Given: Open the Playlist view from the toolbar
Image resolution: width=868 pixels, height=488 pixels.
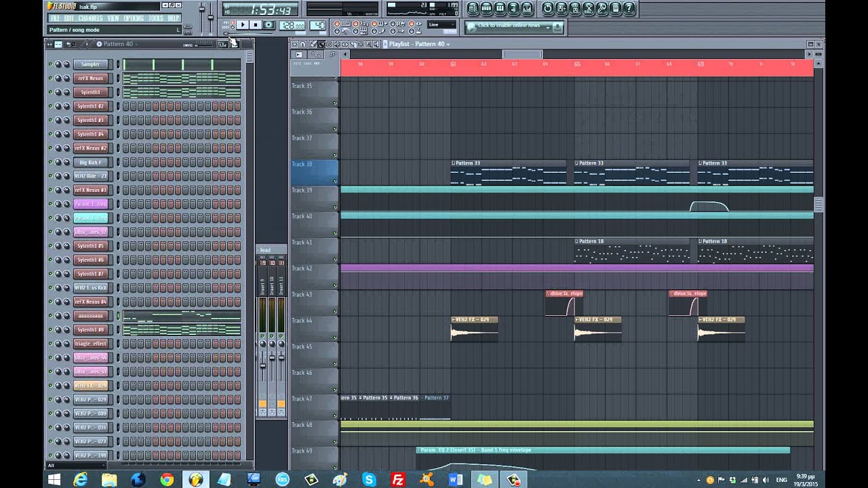Looking at the screenshot, I should click(x=473, y=9).
